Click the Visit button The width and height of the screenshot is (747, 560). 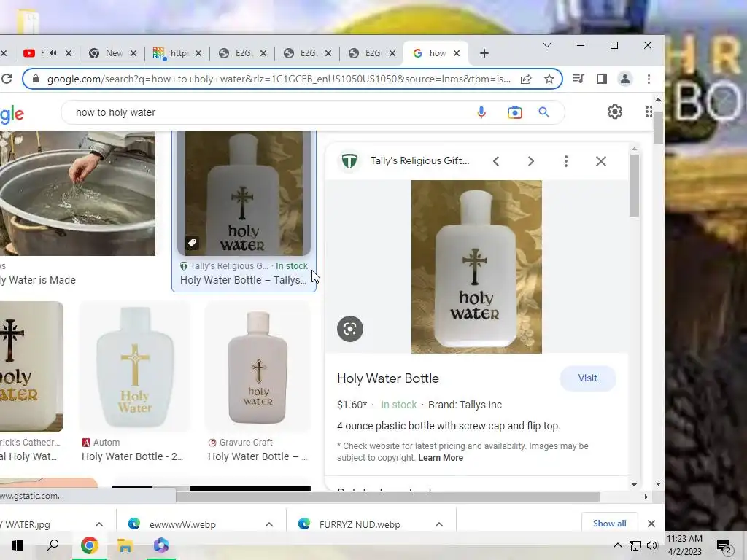coord(587,378)
